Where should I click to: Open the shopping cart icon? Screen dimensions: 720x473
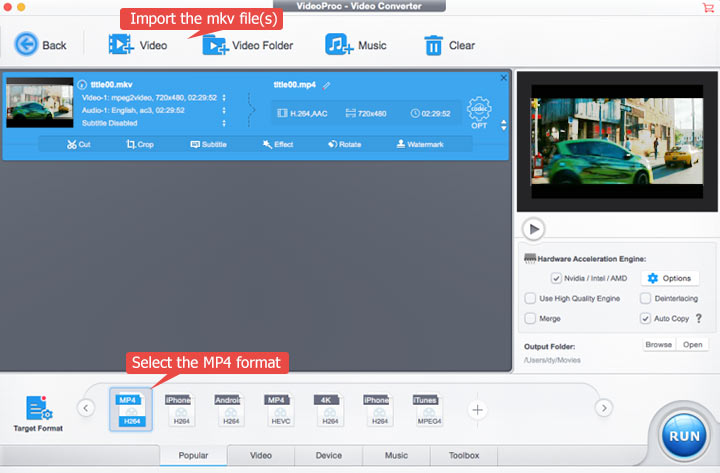708,7
